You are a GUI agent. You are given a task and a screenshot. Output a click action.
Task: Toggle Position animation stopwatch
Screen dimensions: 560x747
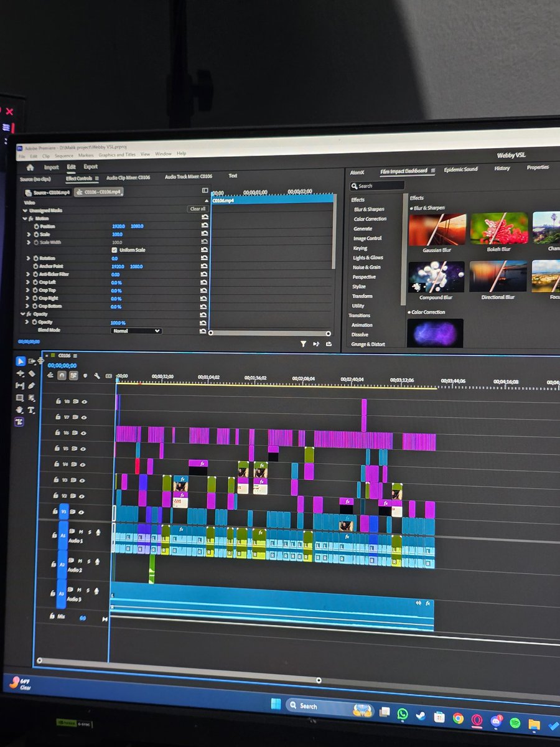(35, 227)
